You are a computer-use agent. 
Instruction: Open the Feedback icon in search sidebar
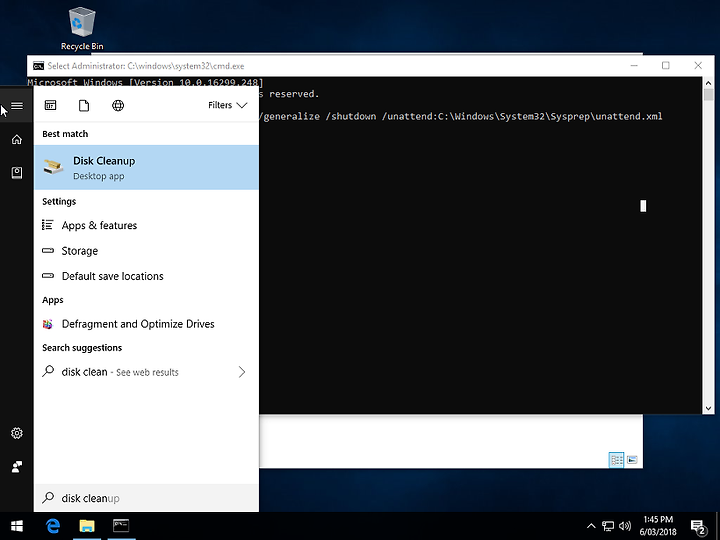pos(17,467)
